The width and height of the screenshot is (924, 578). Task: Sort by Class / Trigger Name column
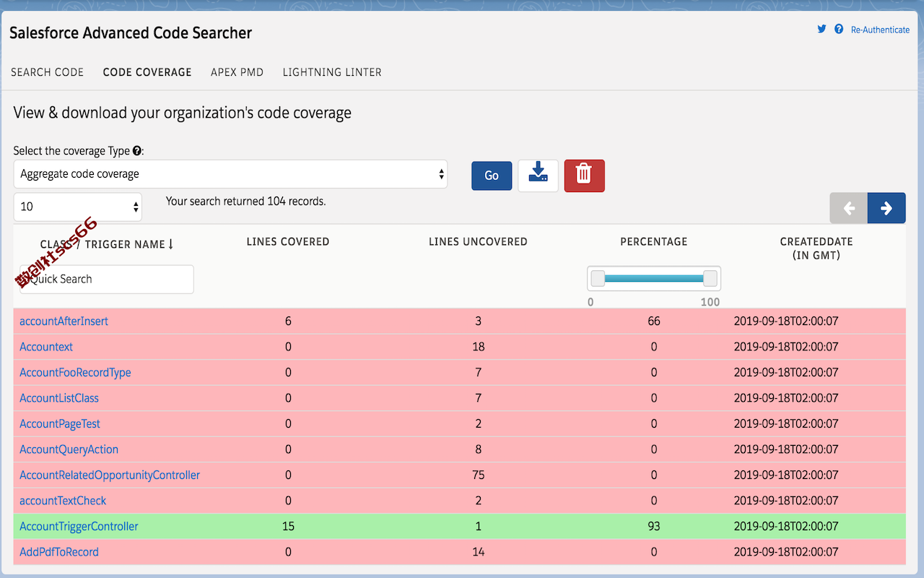pos(107,244)
